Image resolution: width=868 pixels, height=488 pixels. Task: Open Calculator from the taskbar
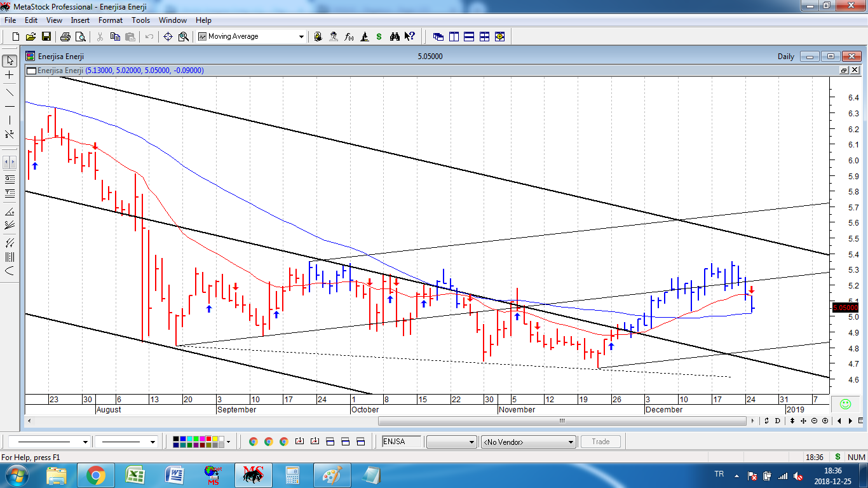pos(293,475)
